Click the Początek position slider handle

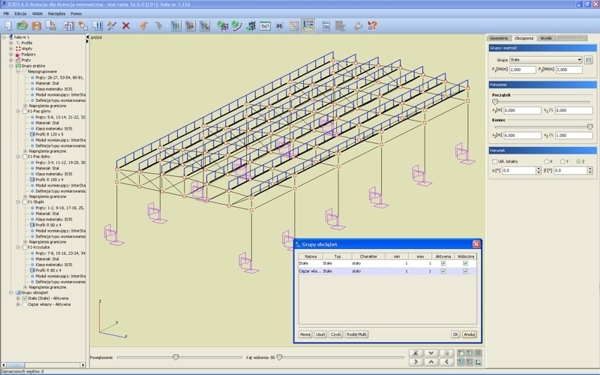(495, 102)
